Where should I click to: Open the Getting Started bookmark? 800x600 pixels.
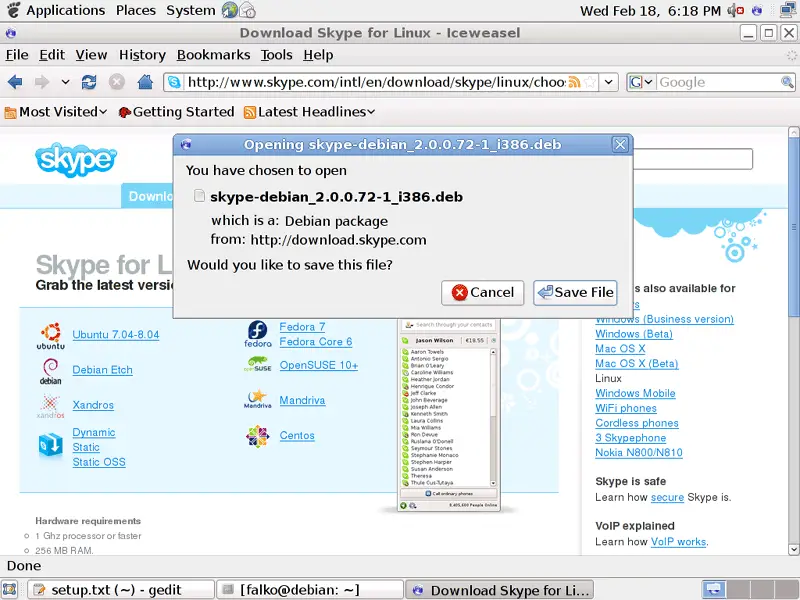pos(177,112)
